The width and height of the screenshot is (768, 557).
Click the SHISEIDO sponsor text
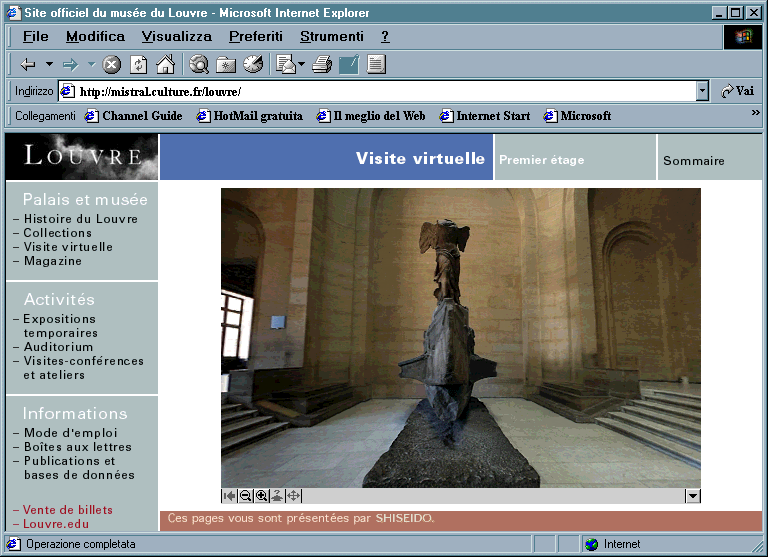click(405, 518)
